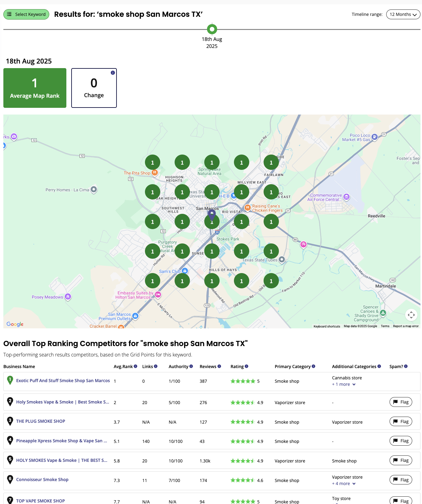422x504 pixels.
Task: Select the 18th Aug 2025 timeline marker
Action: pos(212,29)
